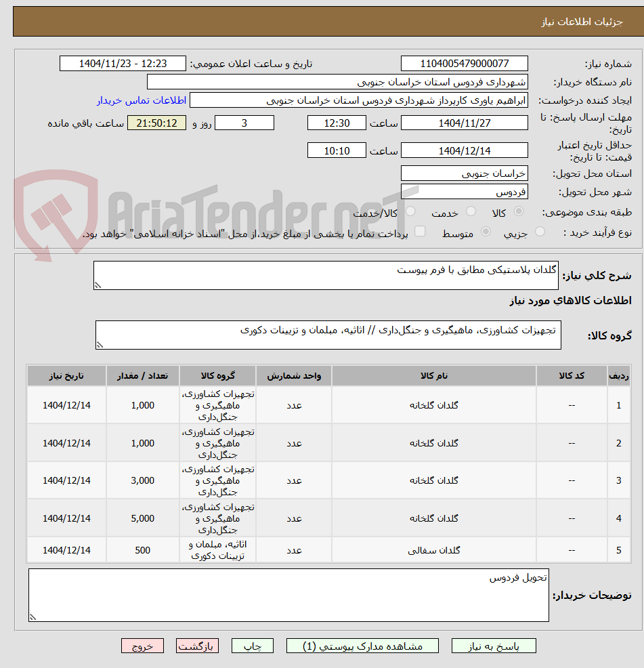Select the متوسط purchase type radio

tap(486, 232)
